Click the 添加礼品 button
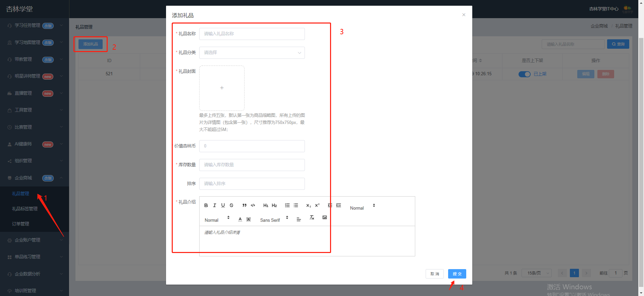The width and height of the screenshot is (644, 296). point(91,44)
